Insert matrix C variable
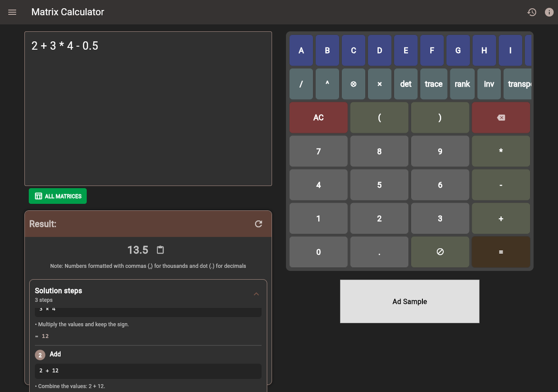Viewport: 558px width, 392px height. tap(354, 51)
